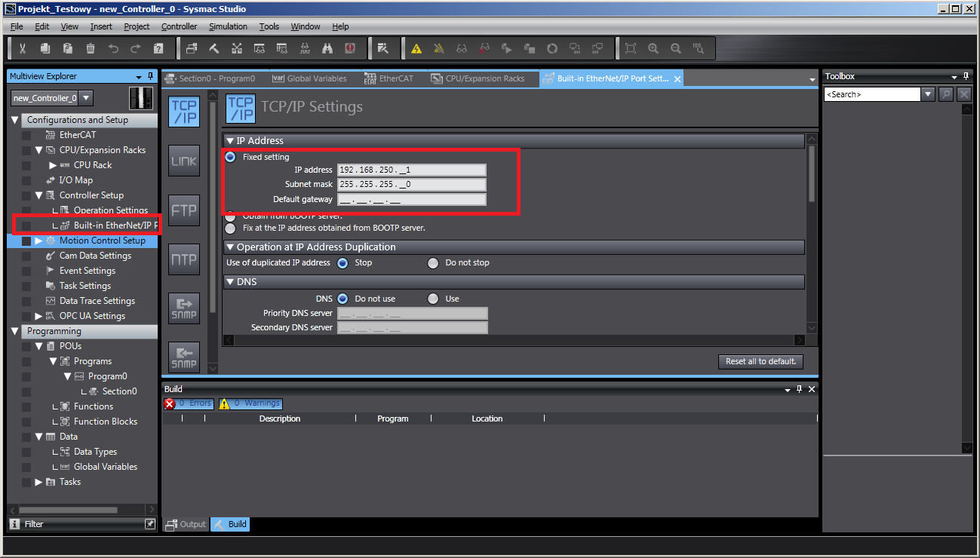
Task: Click the 'Reset all to default.' button
Action: pos(760,362)
